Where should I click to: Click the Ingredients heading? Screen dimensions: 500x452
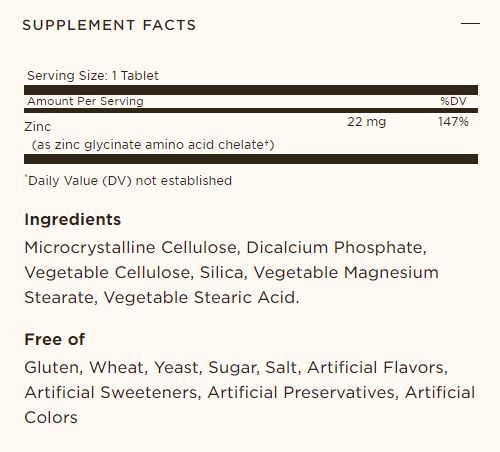tap(73, 219)
